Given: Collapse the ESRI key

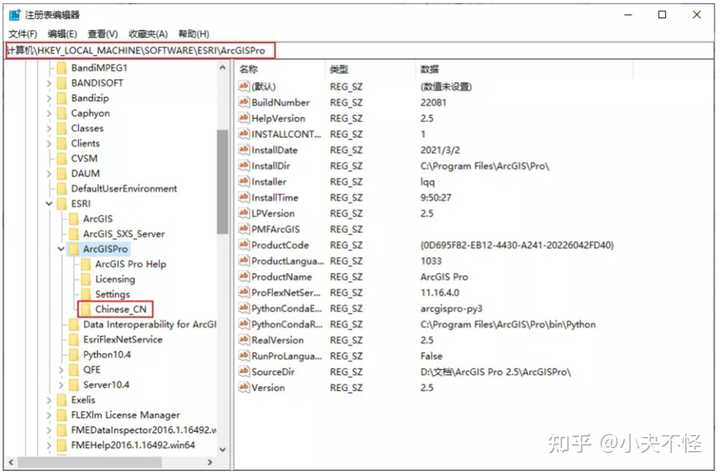Looking at the screenshot, I should [x=49, y=204].
